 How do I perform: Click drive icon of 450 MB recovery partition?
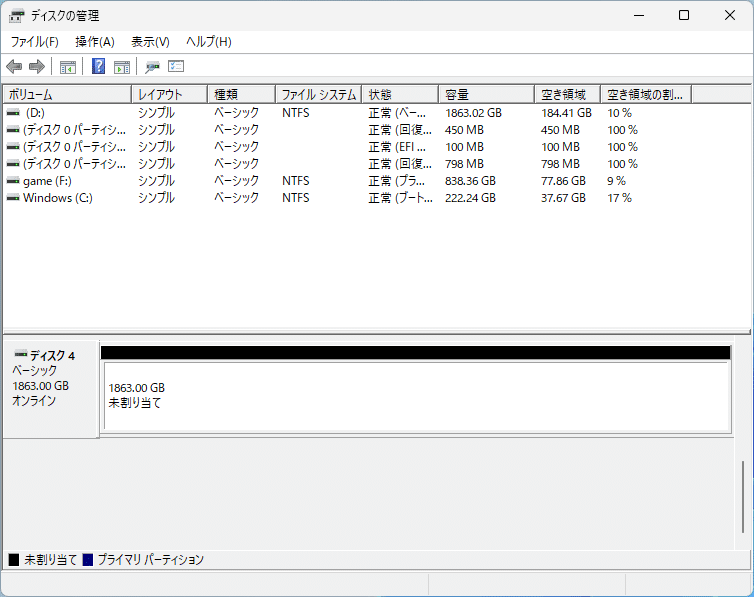point(13,130)
